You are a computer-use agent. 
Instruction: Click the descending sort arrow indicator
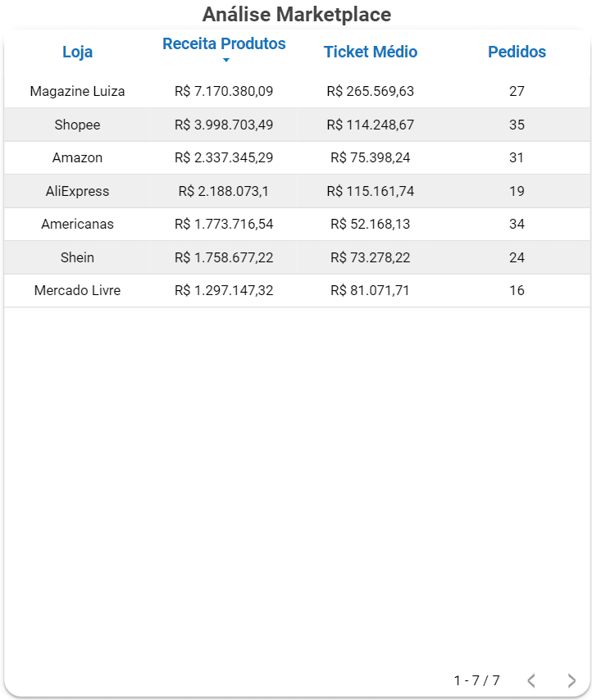(226, 61)
